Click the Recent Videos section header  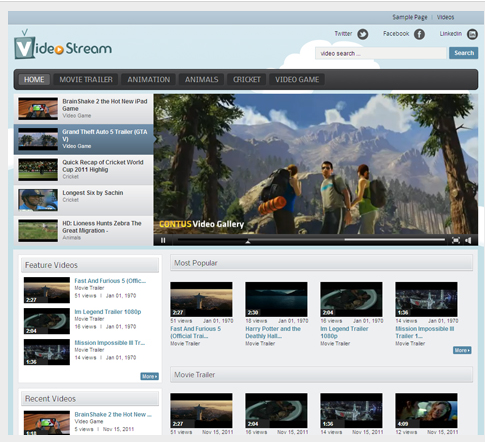coord(90,399)
